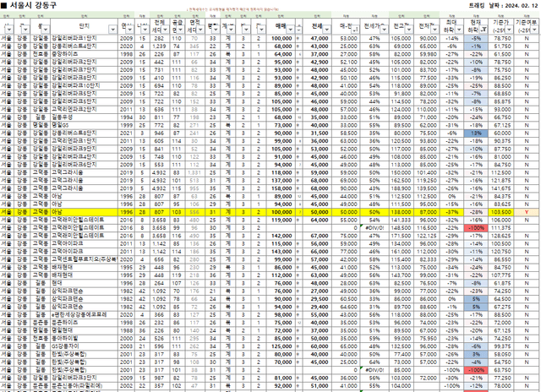Open the first (시) column filter dropdown

coord(9,30)
